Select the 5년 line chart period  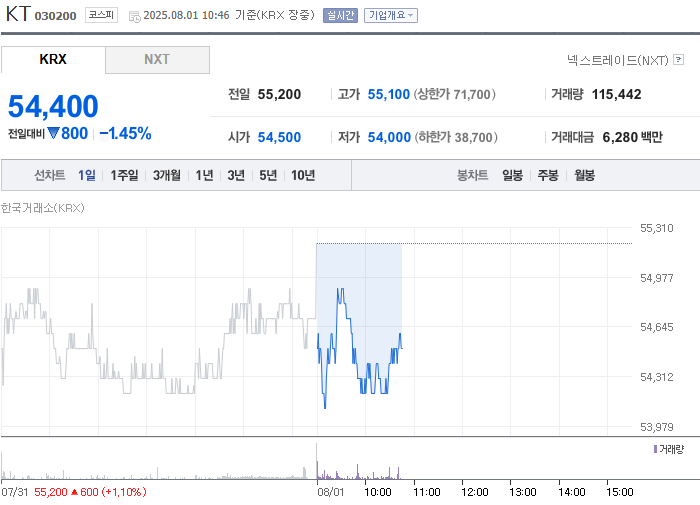pyautogui.click(x=268, y=175)
